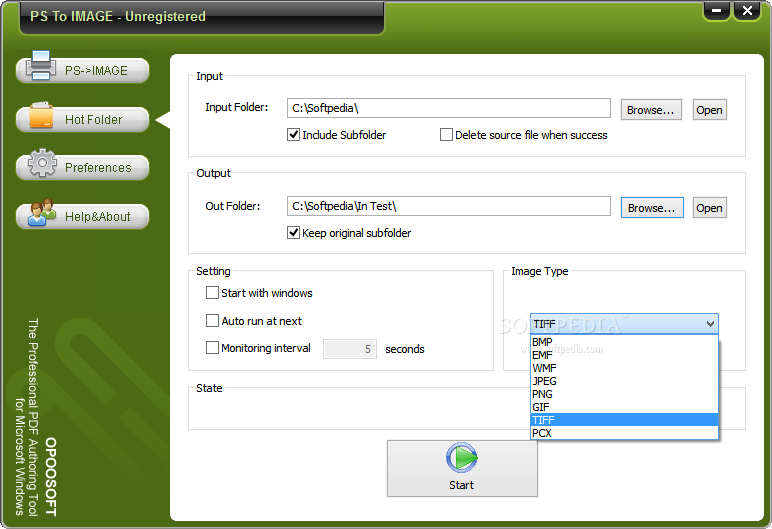Choose WMF from the image type list
The width and height of the screenshot is (772, 529).
pos(624,368)
